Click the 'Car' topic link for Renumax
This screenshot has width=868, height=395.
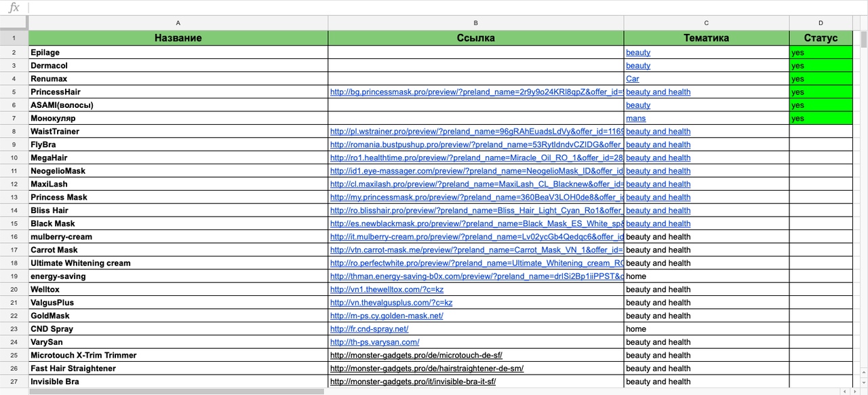[x=632, y=79]
